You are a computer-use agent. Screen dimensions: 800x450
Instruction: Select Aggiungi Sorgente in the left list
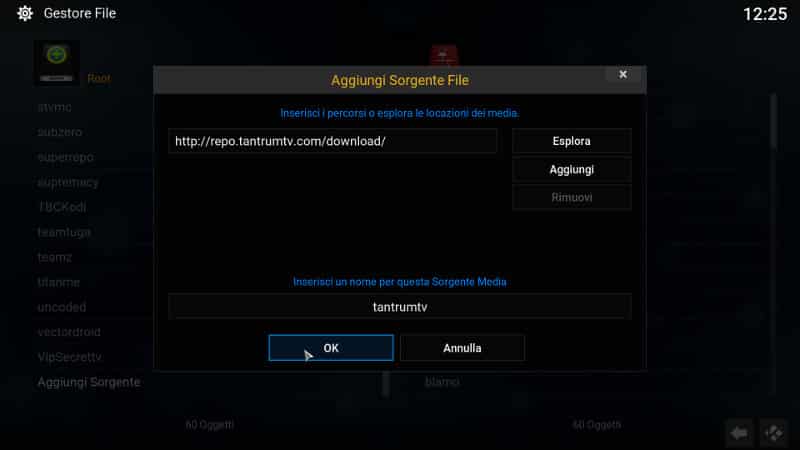pos(89,382)
